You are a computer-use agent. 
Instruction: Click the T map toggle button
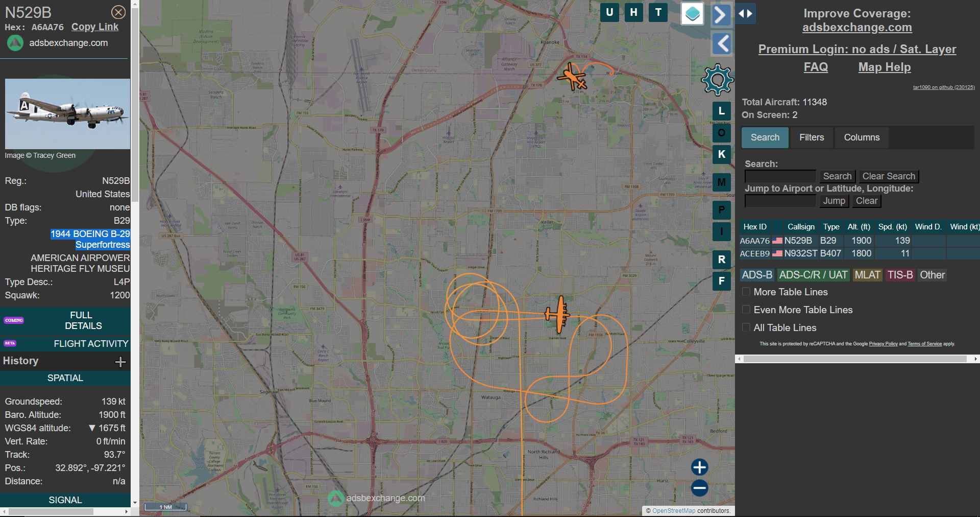click(658, 12)
